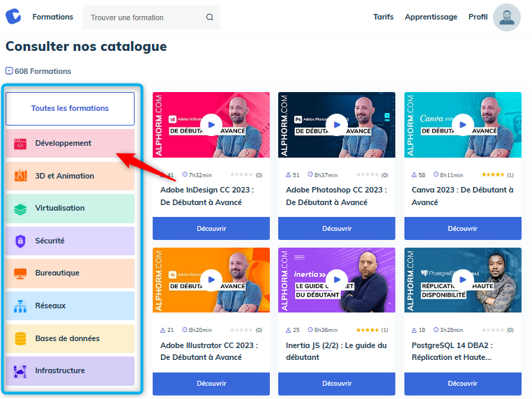Click the Sécurité shield icon
This screenshot has width=532, height=399.
[x=20, y=241]
